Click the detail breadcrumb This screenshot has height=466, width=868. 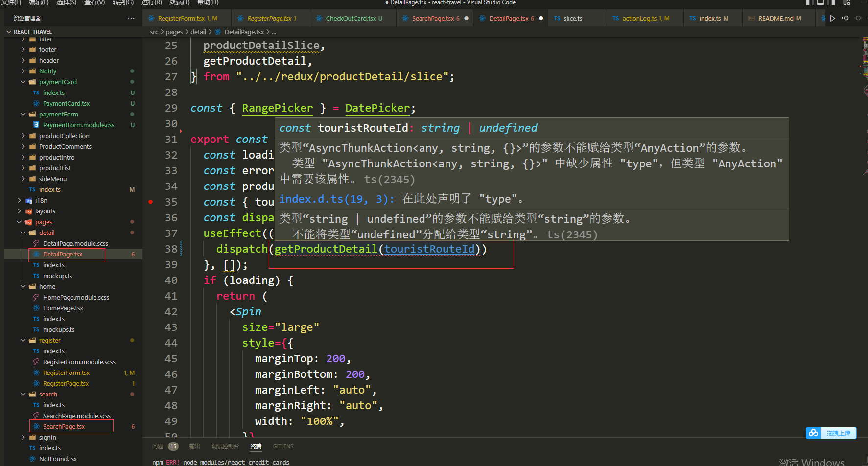coord(198,32)
